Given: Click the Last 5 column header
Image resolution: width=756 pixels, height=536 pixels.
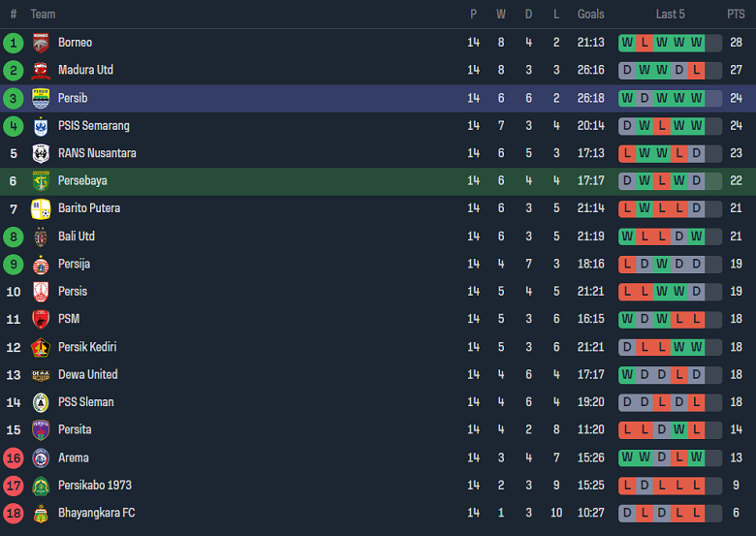Looking at the screenshot, I should tap(670, 15).
